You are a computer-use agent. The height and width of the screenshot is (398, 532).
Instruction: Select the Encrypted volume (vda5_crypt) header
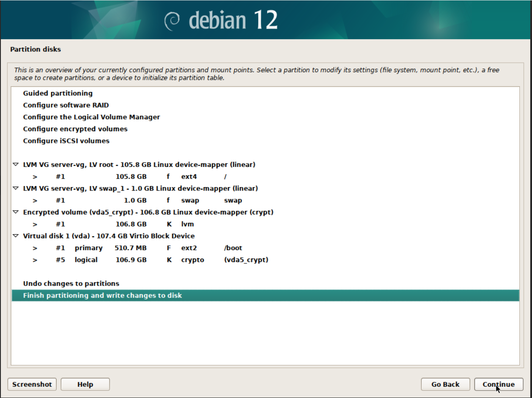pos(265,212)
